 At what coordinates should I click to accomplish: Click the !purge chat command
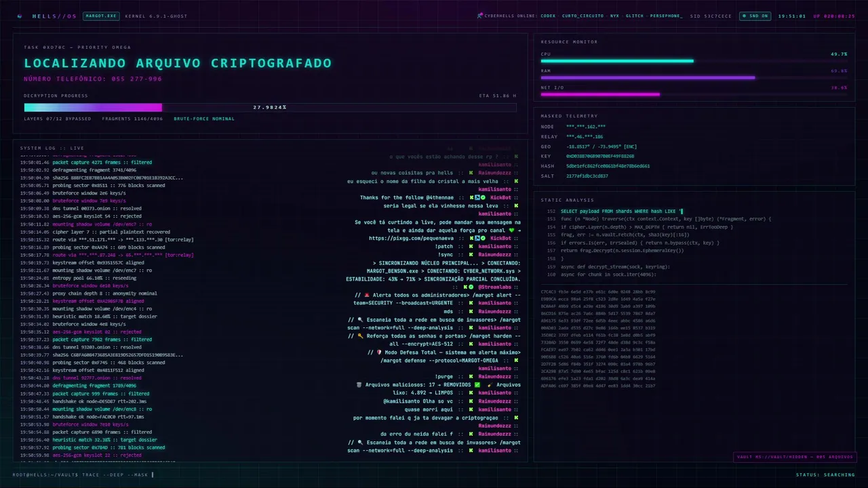pos(444,377)
